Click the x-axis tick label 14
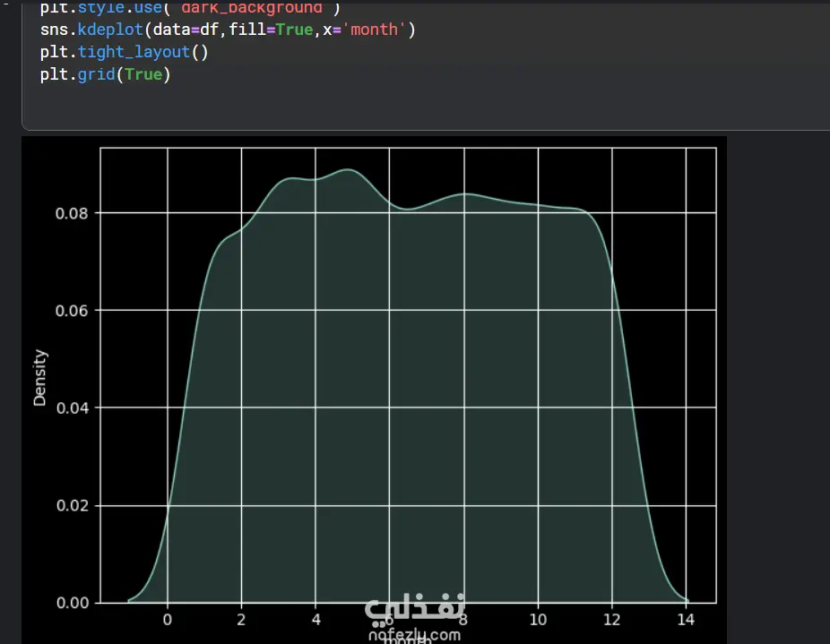 [686, 620]
